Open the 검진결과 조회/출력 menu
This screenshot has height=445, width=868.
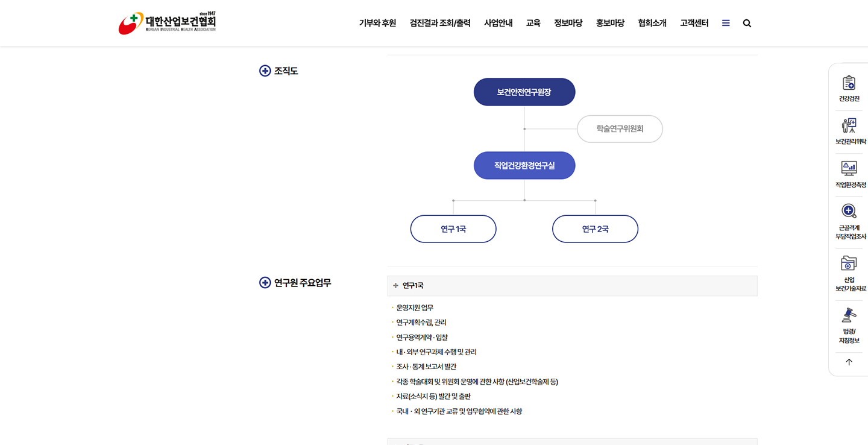[x=440, y=24]
